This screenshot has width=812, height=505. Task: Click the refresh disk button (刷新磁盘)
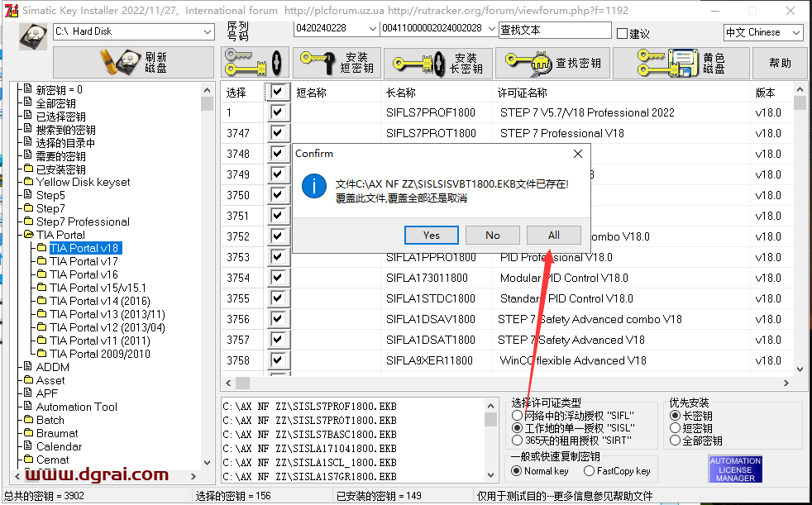[134, 63]
